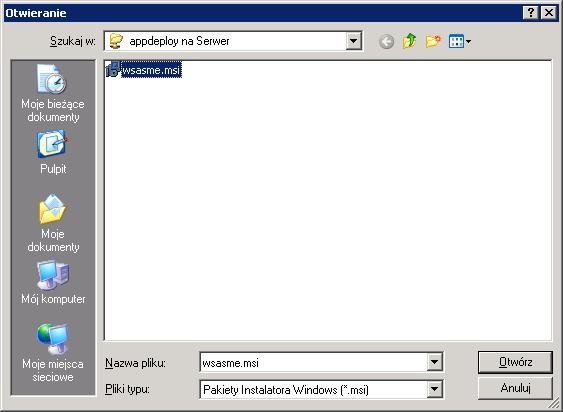Open the view menu icon
This screenshot has height=412, width=563.
[x=460, y=41]
